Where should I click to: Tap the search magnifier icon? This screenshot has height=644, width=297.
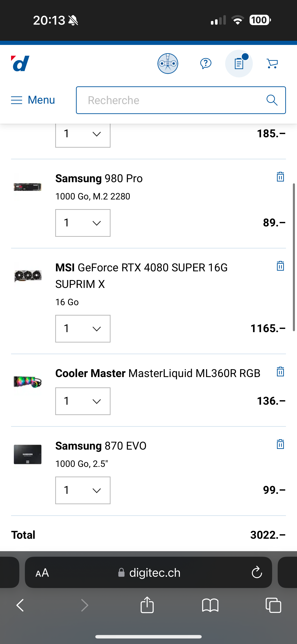pos(272,100)
